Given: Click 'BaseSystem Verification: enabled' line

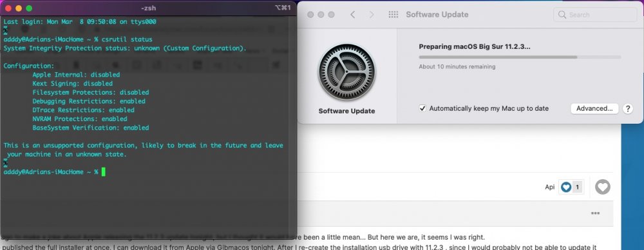Looking at the screenshot, I should pos(91,128).
